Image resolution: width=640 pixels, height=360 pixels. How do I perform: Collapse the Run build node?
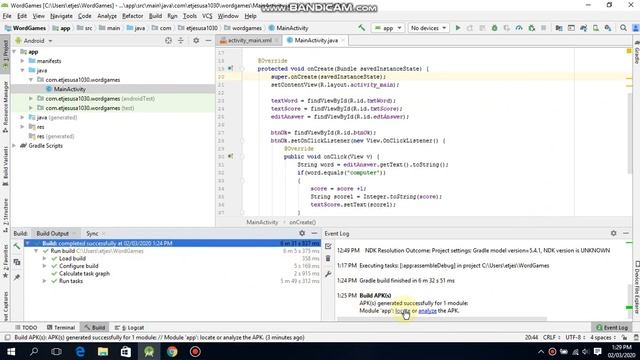(36, 251)
